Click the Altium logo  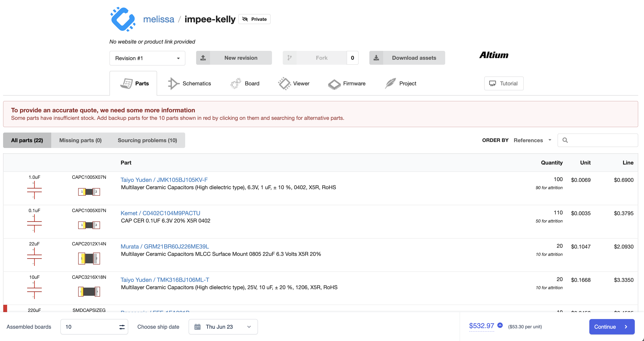pos(494,55)
